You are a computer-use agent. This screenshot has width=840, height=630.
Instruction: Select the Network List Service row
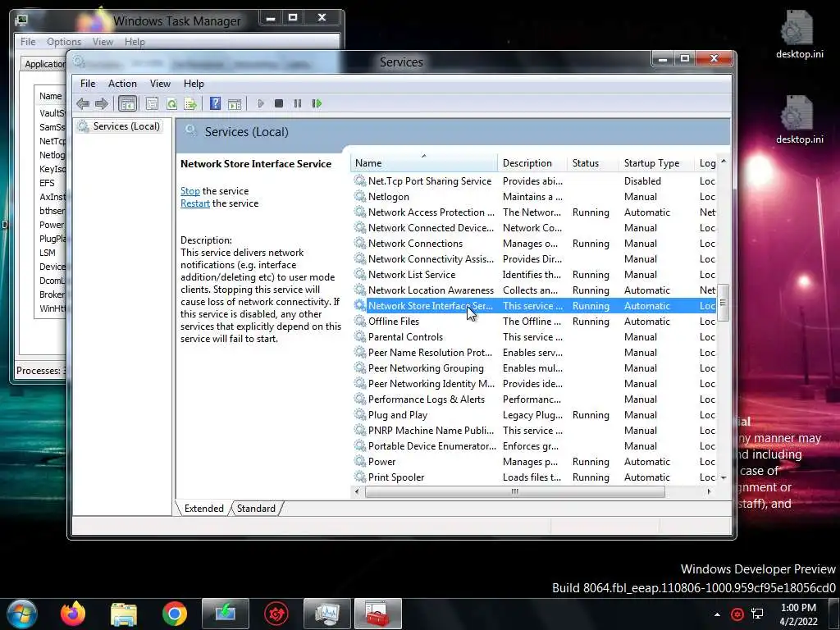coord(534,274)
